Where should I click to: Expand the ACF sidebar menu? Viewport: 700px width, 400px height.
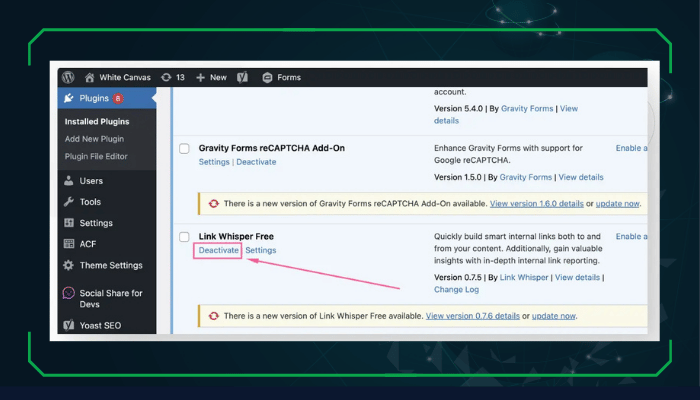coord(88,244)
